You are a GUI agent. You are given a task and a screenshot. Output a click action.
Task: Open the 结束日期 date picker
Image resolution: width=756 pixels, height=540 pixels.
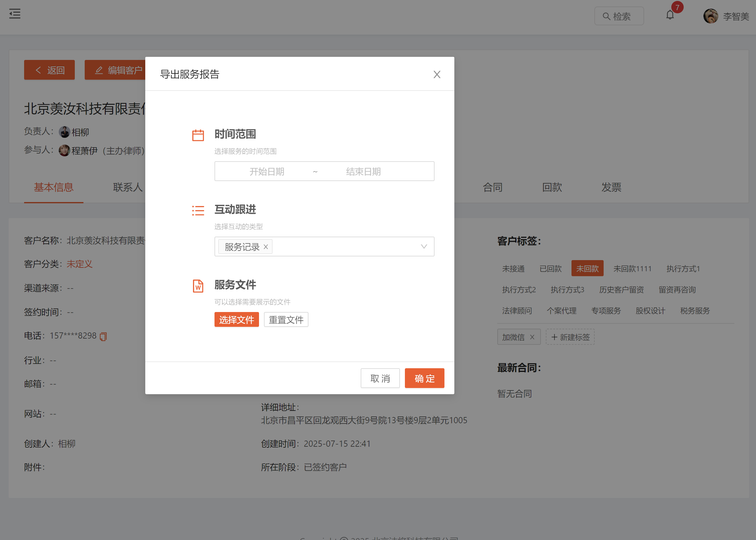363,171
